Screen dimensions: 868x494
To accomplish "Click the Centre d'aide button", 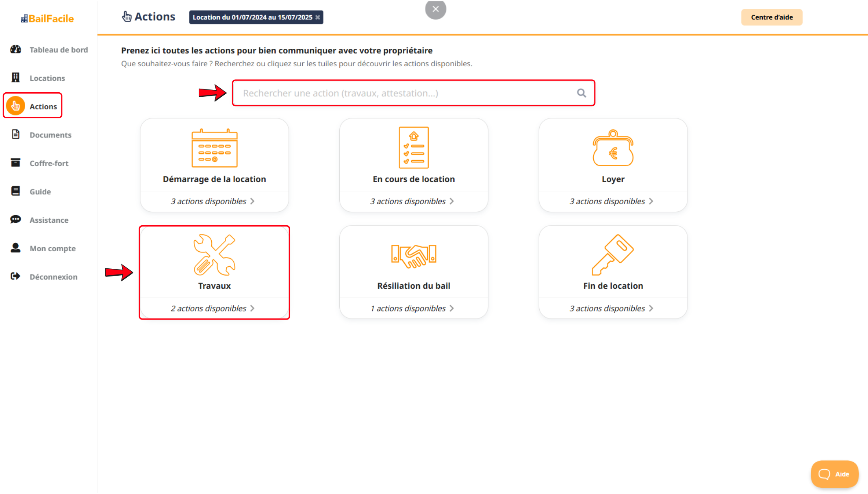I will tap(771, 17).
